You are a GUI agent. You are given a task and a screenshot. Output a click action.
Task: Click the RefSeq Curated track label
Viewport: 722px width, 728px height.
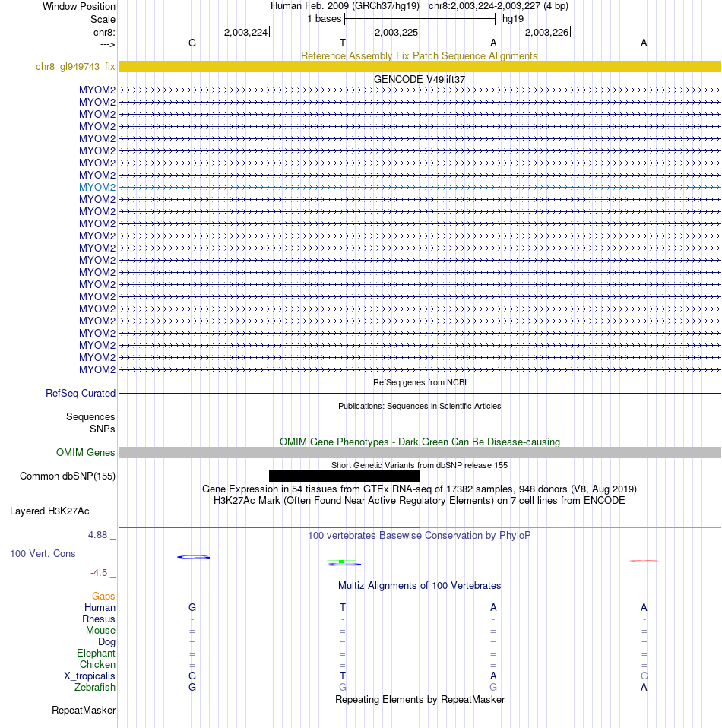(x=81, y=393)
